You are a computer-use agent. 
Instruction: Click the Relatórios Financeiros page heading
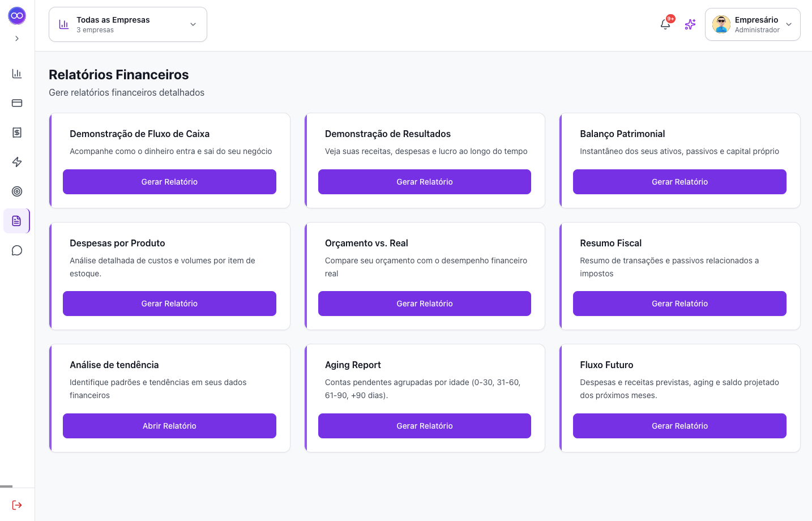point(119,75)
